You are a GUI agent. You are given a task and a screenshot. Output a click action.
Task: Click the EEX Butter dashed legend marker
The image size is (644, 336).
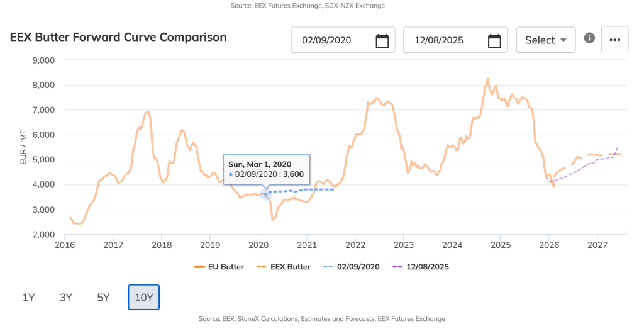(262, 267)
